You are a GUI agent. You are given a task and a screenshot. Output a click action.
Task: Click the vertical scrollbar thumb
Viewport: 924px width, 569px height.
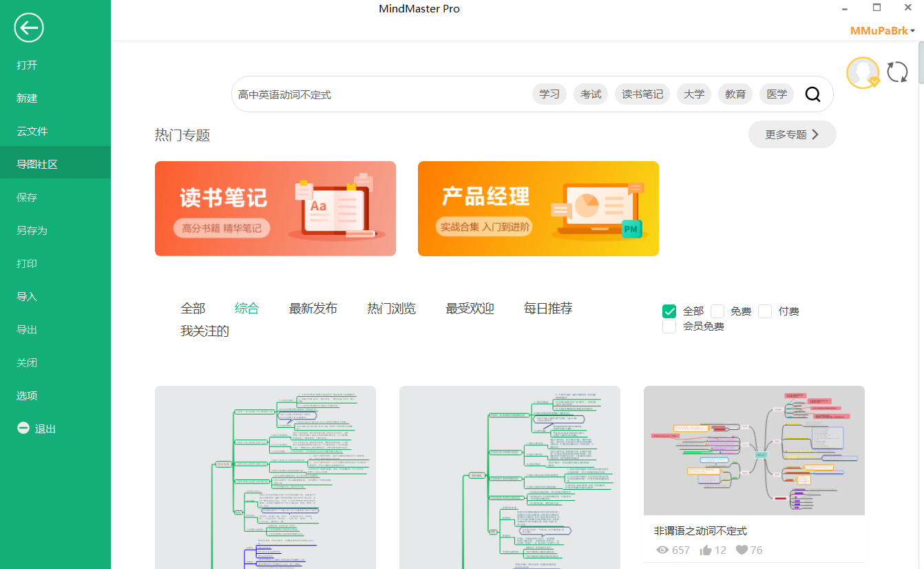point(921,62)
